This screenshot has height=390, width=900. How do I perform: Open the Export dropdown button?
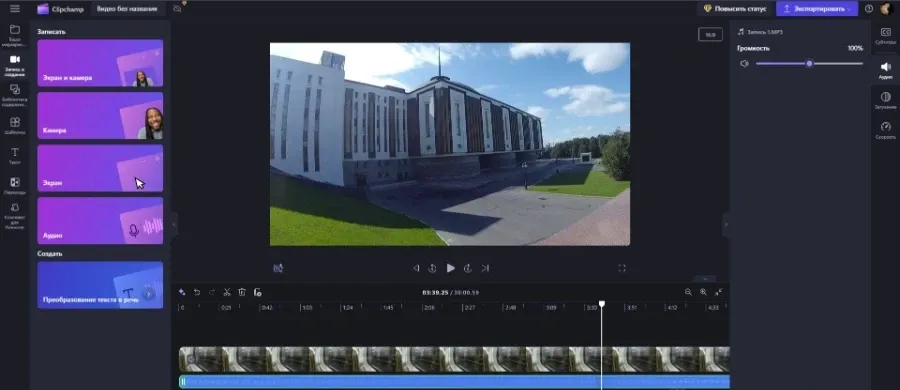click(817, 9)
